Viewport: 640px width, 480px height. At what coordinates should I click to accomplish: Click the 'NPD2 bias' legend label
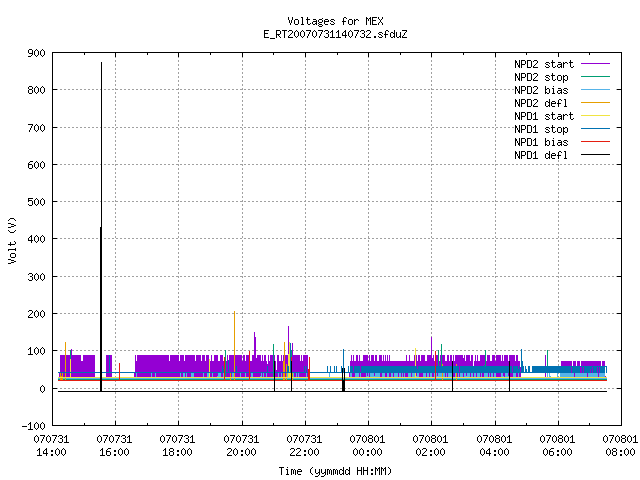point(541,90)
